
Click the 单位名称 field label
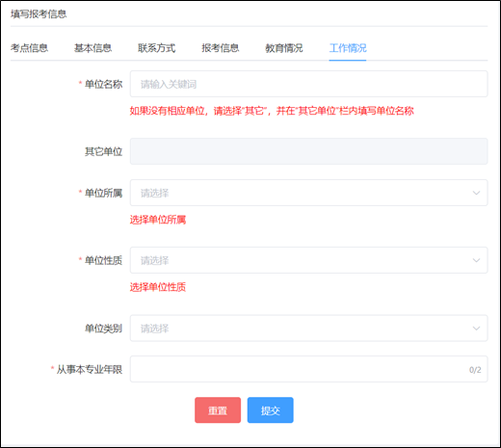[x=103, y=84]
